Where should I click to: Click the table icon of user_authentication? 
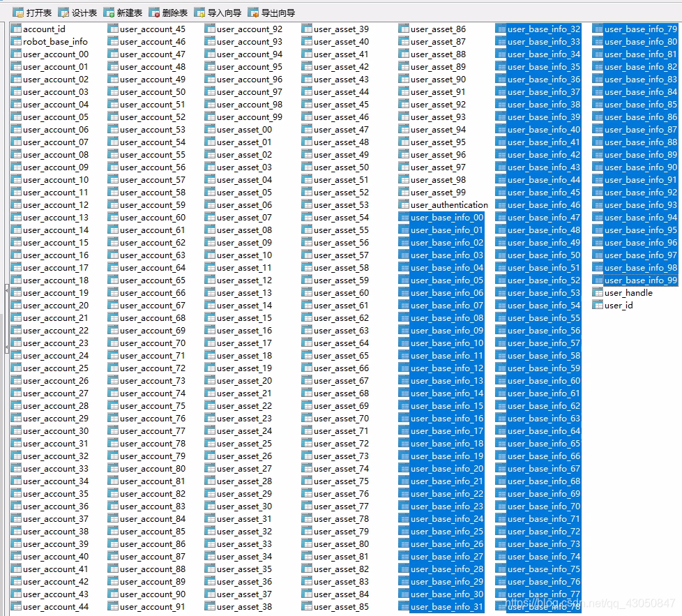coord(404,205)
